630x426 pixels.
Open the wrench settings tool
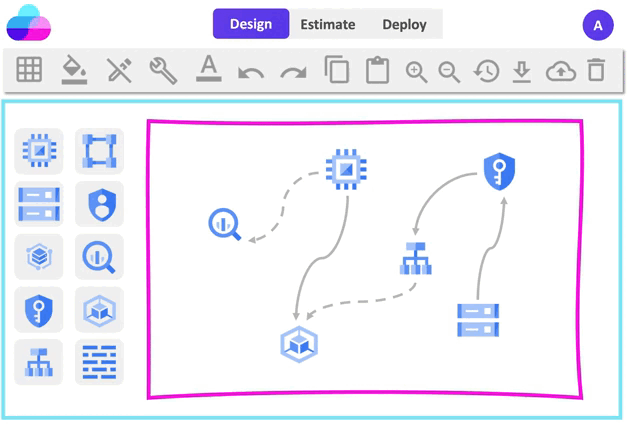(x=163, y=70)
